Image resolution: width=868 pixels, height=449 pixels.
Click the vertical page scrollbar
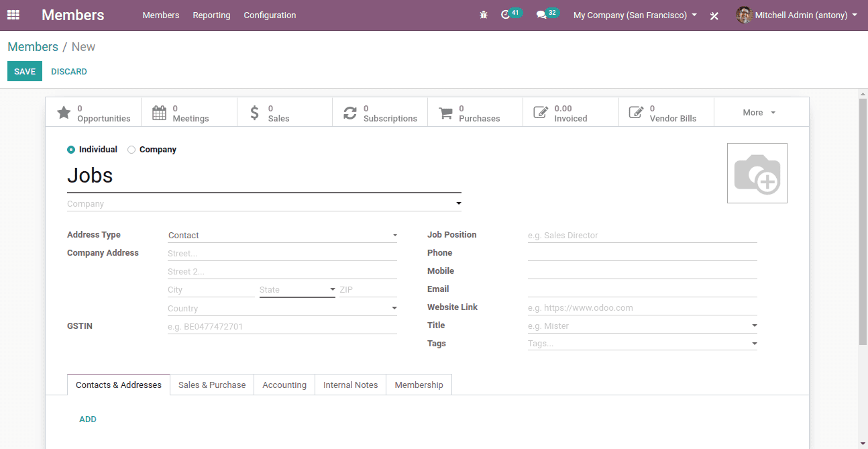863,221
